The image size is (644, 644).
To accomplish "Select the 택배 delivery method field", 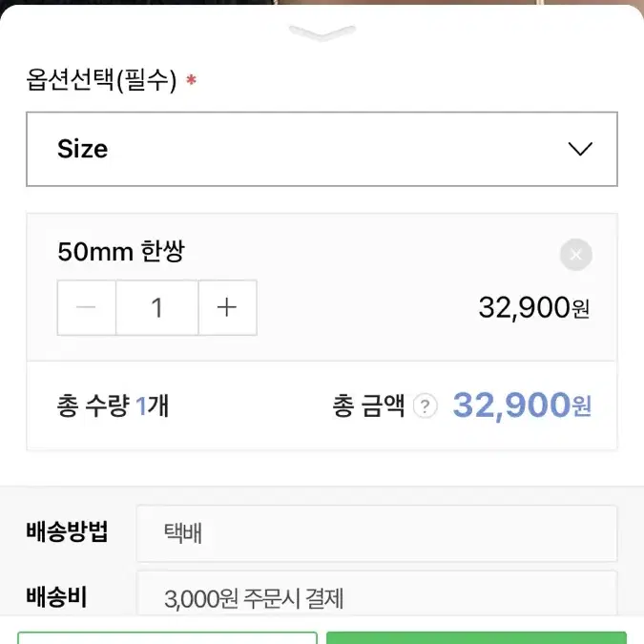I will click(377, 533).
